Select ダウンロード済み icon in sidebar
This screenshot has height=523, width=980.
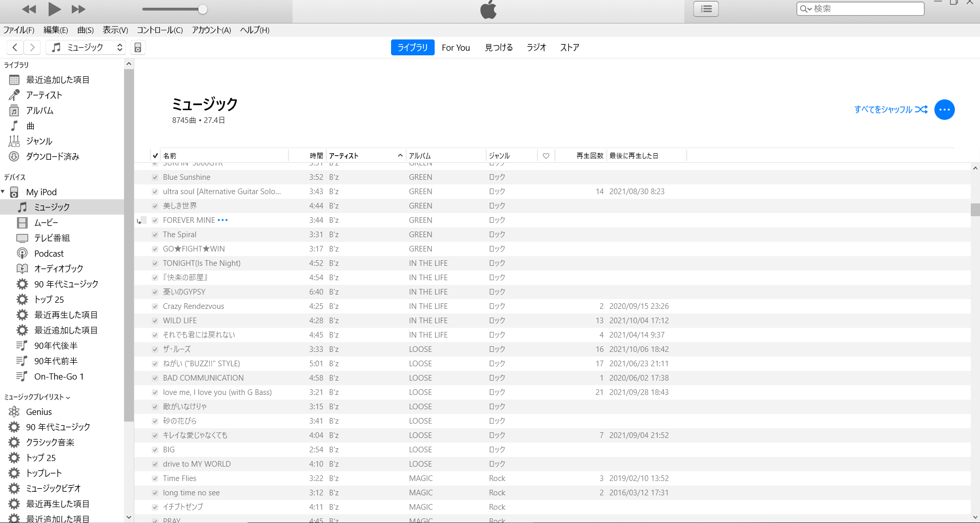14,157
